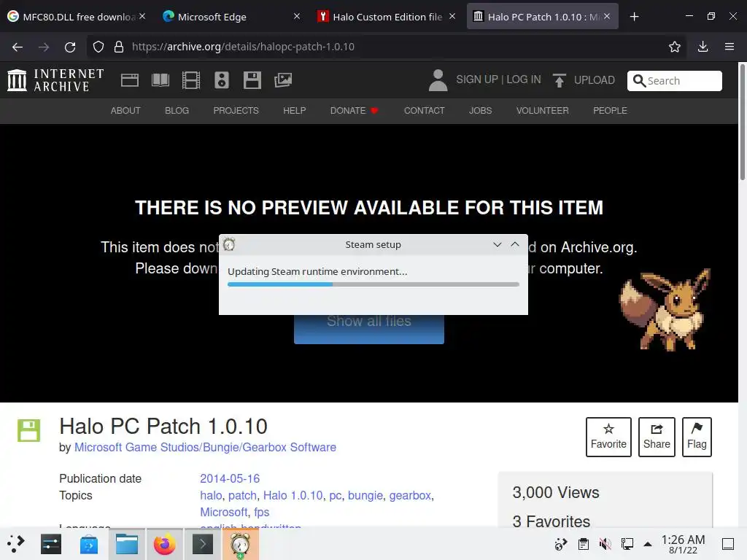Click UPLOAD link

[594, 80]
